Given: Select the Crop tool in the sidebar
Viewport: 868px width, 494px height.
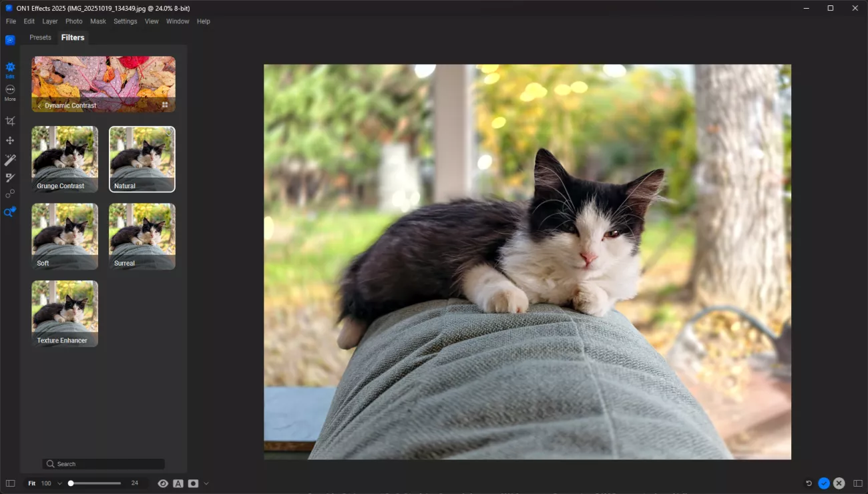Looking at the screenshot, I should click(x=10, y=121).
